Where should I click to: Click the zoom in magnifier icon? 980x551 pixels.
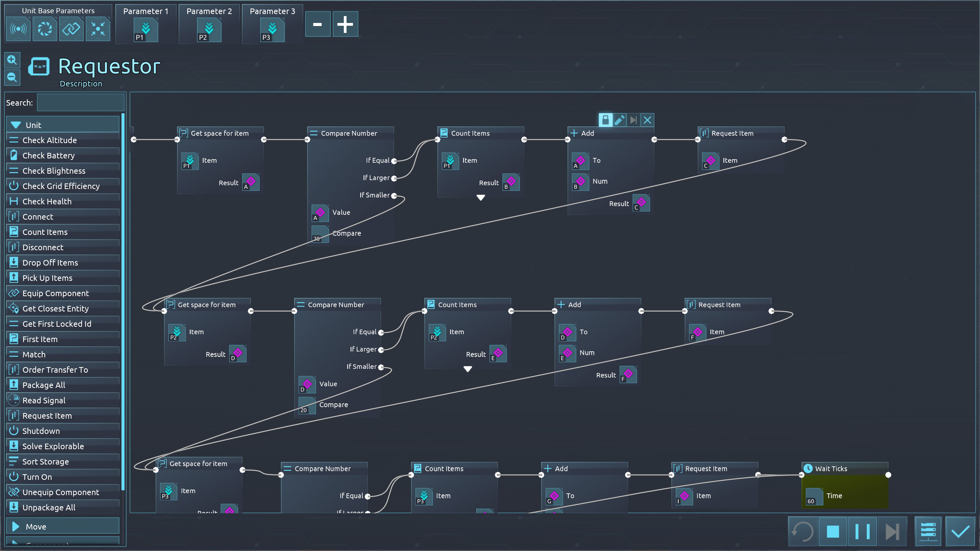(12, 60)
